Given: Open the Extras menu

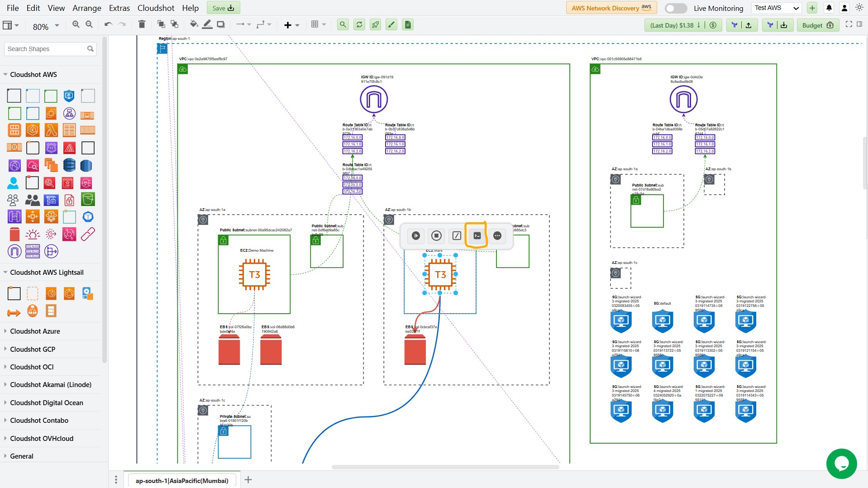Looking at the screenshot, I should [x=119, y=8].
